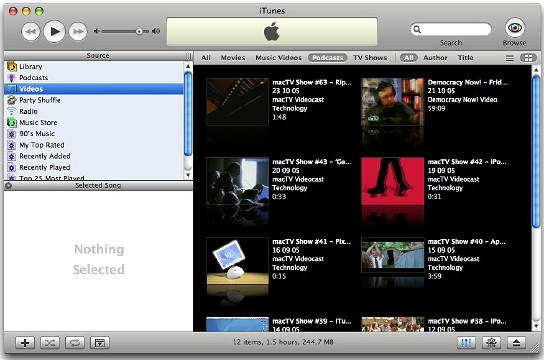Click into the Search field
544x360 pixels.
tap(451, 29)
